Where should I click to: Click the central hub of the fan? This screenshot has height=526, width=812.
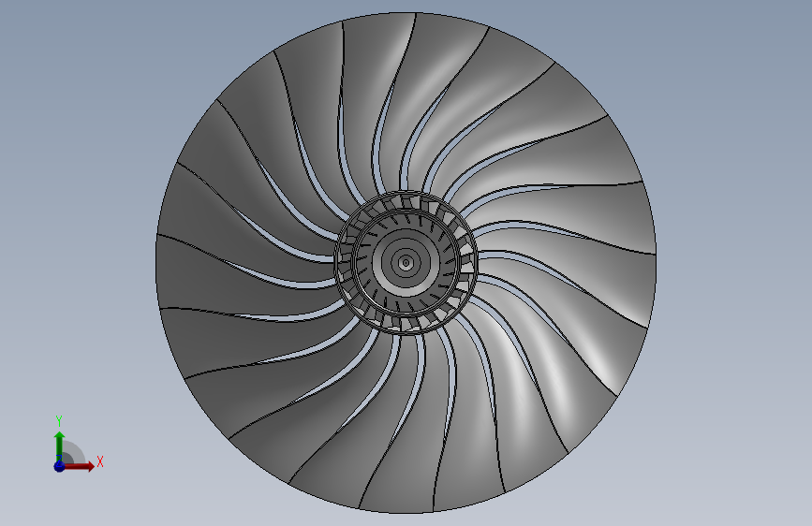[x=406, y=262]
